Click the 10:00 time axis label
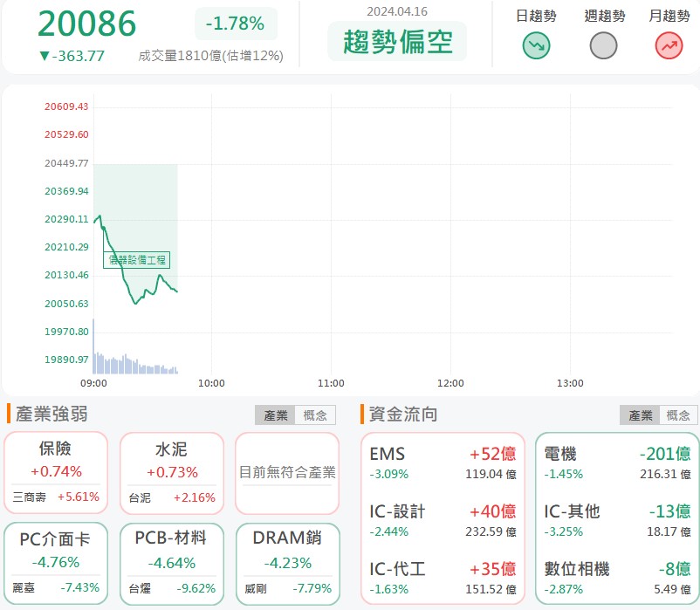 (211, 383)
